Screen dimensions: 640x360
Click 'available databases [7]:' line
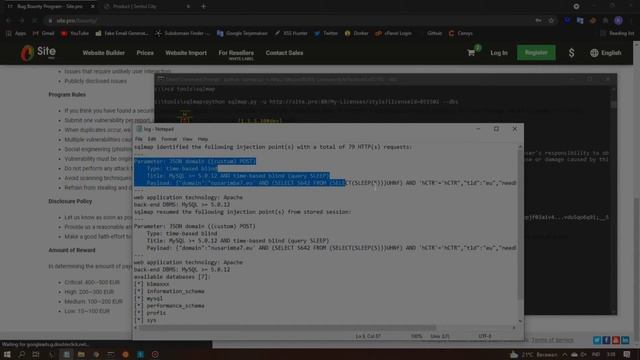click(x=173, y=277)
